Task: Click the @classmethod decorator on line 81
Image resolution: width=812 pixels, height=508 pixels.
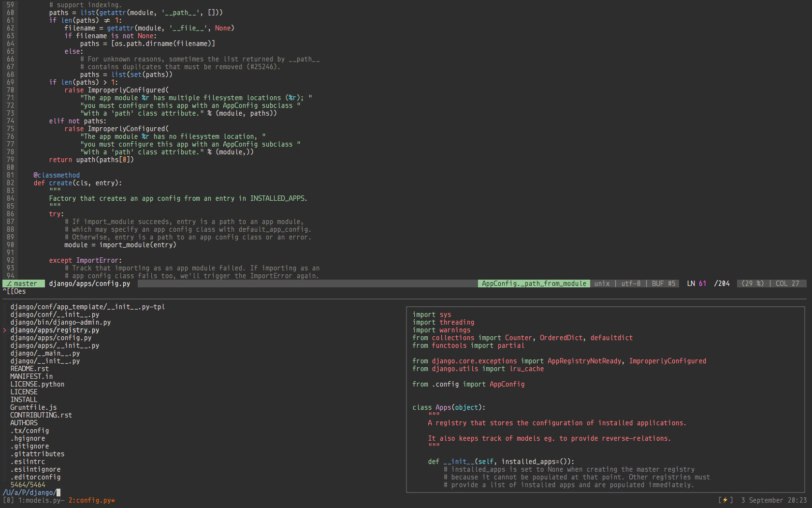Action: [x=57, y=175]
